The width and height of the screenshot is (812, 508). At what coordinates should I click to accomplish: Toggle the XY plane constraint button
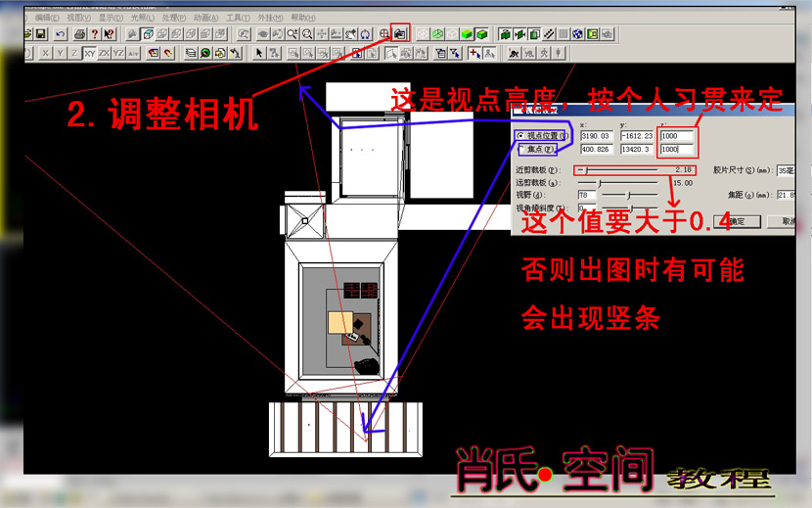(x=90, y=53)
